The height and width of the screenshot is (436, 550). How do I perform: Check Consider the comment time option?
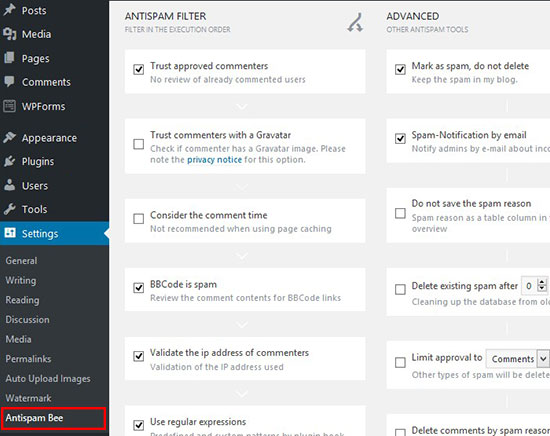point(139,219)
